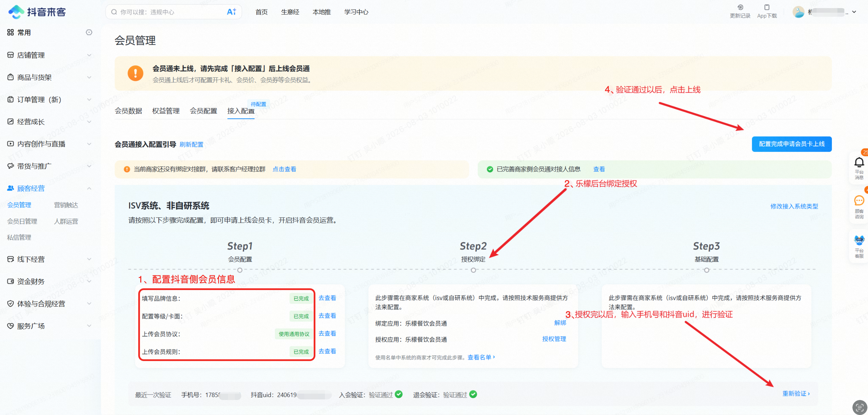
Task: Expand the 线下经营 chevron
Action: (x=89, y=259)
